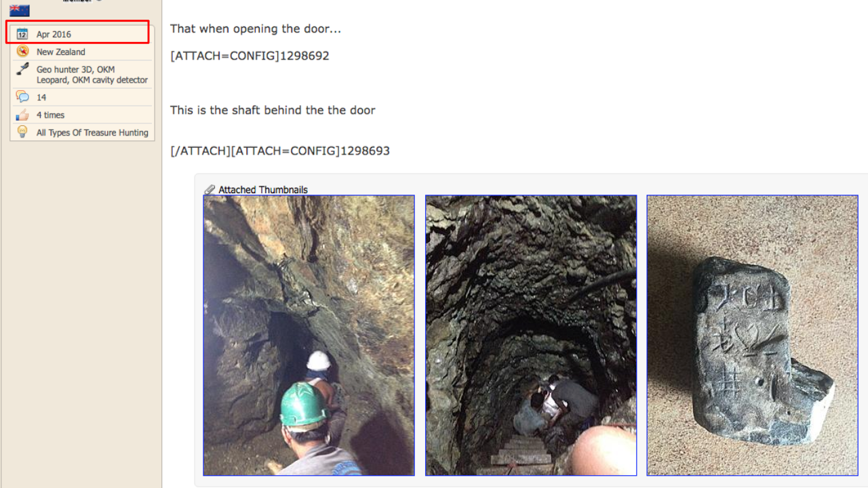Click the [ATTACH=CONFIG]1298692 text

(x=250, y=56)
